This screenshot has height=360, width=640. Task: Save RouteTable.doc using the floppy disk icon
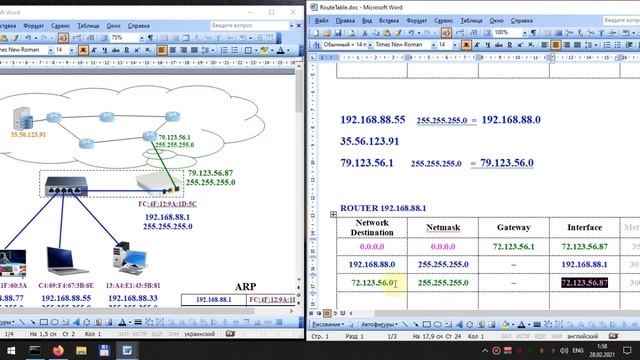pos(338,33)
